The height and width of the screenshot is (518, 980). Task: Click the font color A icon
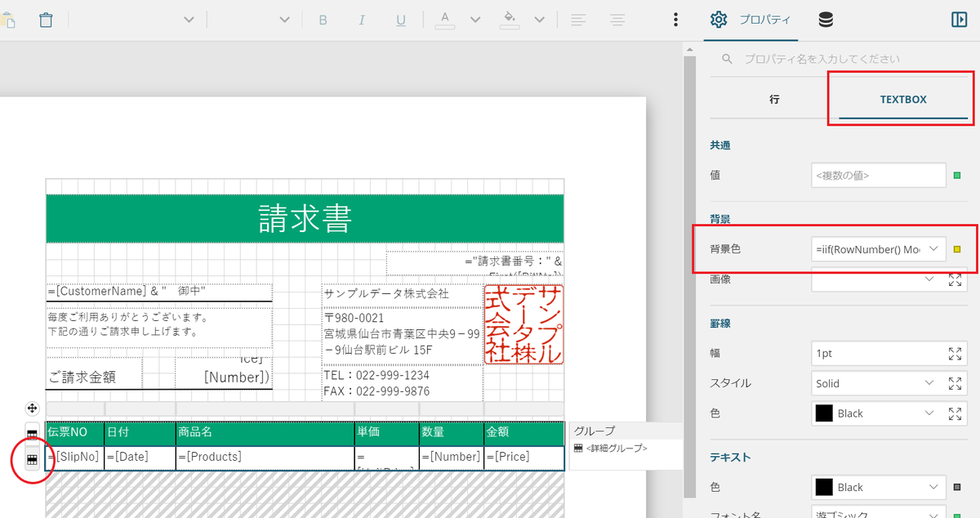pos(445,20)
